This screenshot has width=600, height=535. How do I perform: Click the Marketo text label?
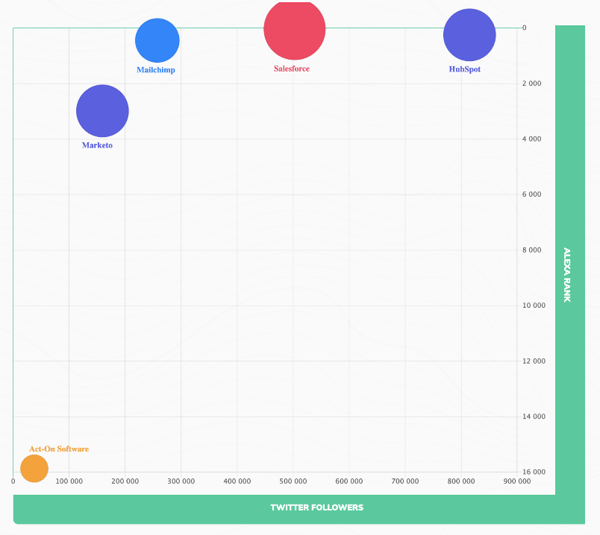pyautogui.click(x=97, y=146)
